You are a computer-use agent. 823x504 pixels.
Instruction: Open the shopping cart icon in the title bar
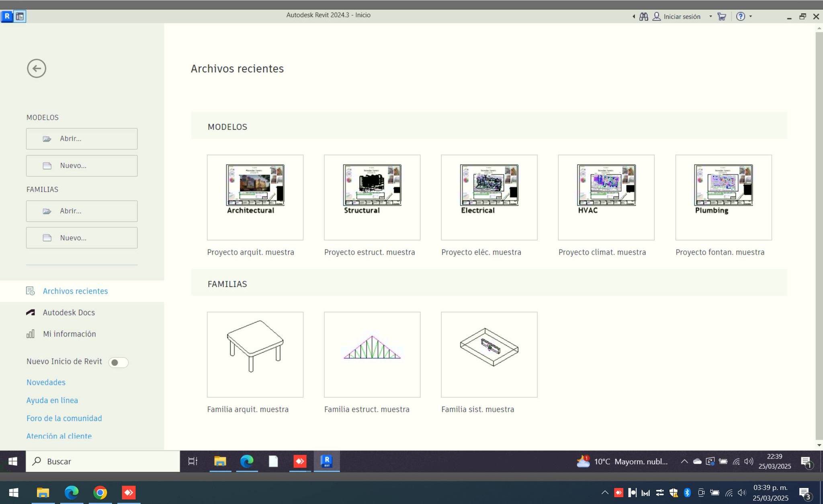(x=722, y=16)
